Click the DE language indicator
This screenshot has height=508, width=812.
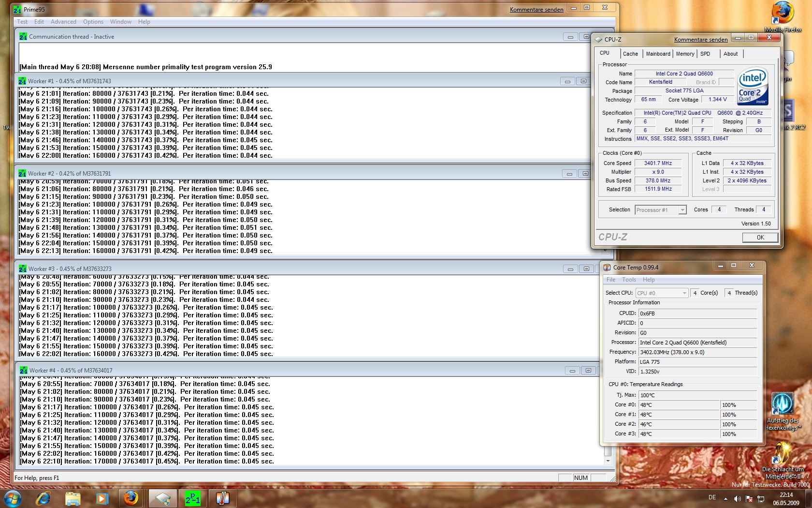pyautogui.click(x=712, y=497)
